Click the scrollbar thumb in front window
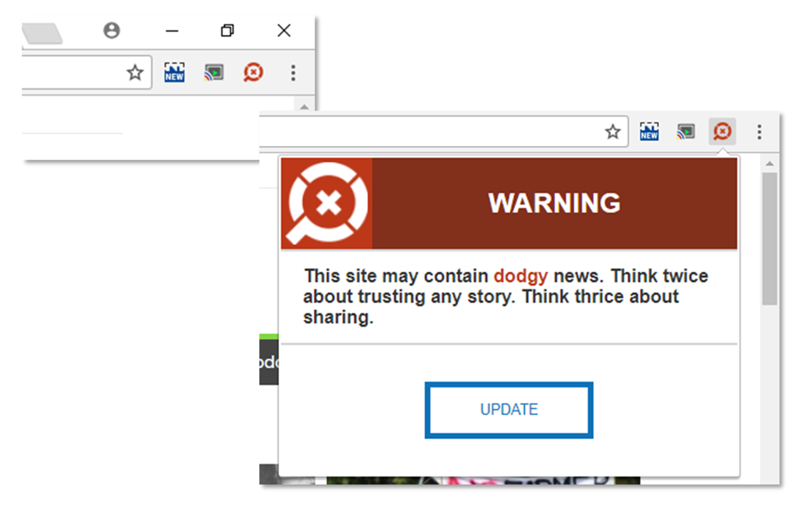Screen dimensions: 812x508 (769, 239)
